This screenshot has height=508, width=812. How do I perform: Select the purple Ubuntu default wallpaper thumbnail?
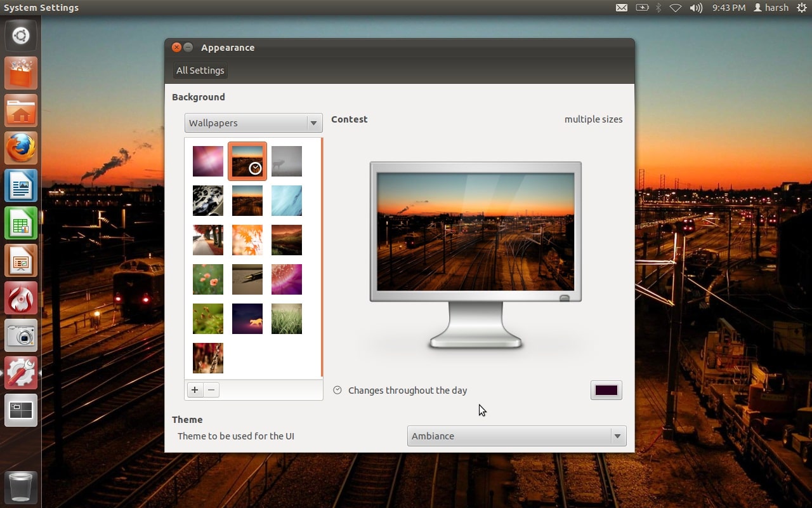(208, 161)
